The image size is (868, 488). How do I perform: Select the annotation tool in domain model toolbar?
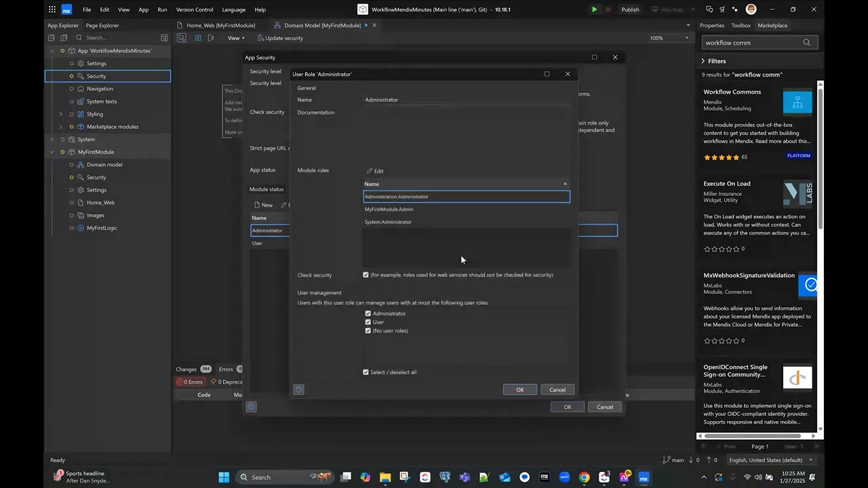(212, 38)
